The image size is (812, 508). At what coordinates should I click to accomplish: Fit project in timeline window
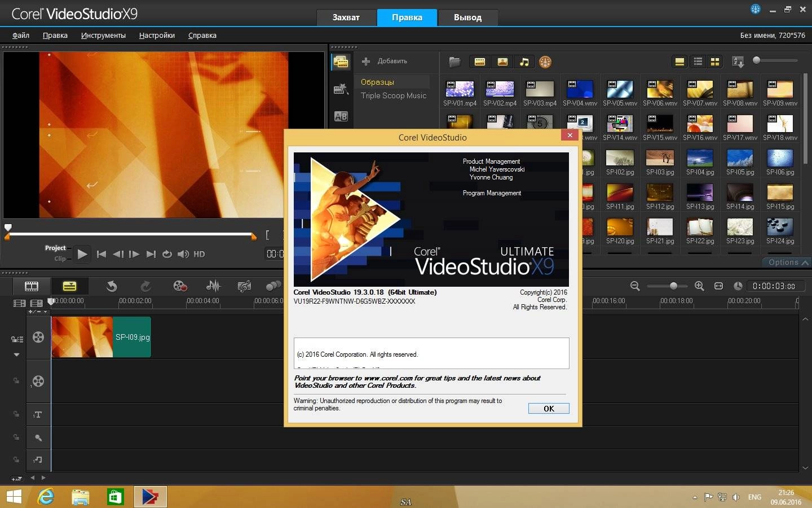point(718,286)
